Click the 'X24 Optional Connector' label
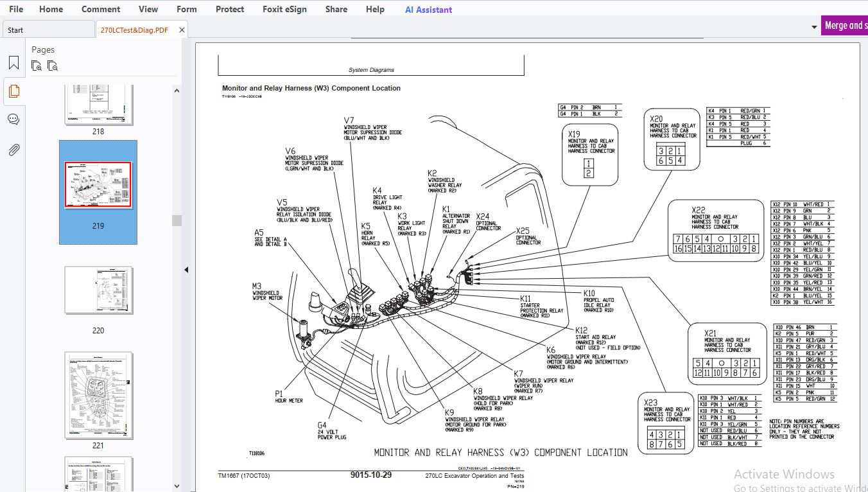The image size is (868, 492). 489,222
